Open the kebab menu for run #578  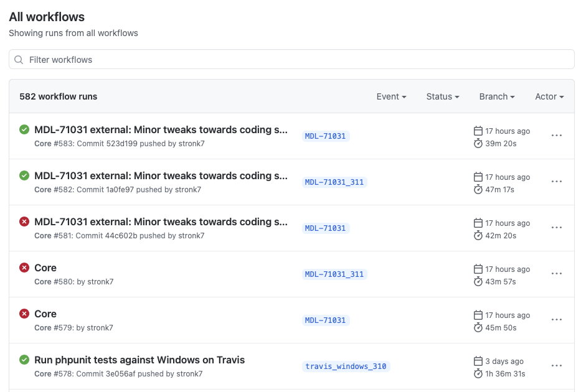(x=557, y=366)
